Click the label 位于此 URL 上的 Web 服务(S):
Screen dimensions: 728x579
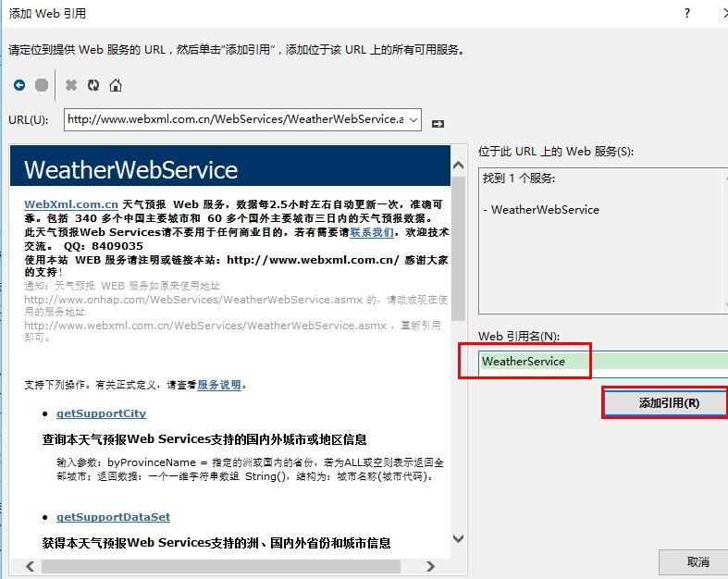tap(556, 152)
